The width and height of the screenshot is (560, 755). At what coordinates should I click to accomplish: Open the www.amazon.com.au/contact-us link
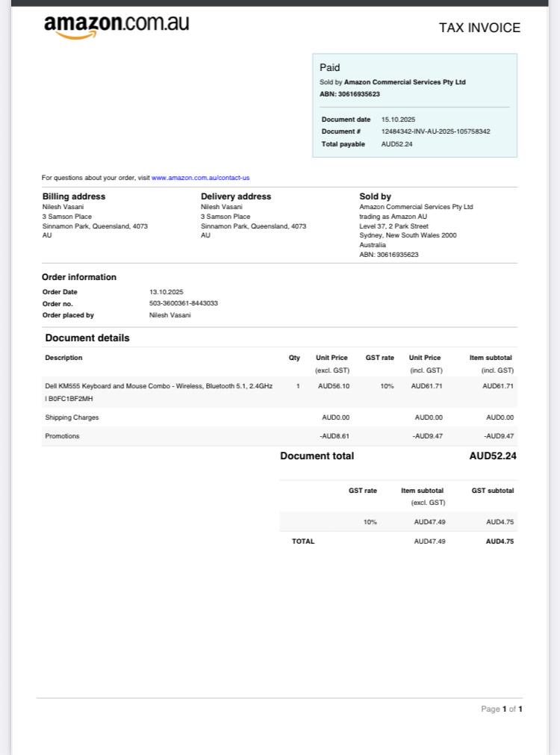point(200,178)
